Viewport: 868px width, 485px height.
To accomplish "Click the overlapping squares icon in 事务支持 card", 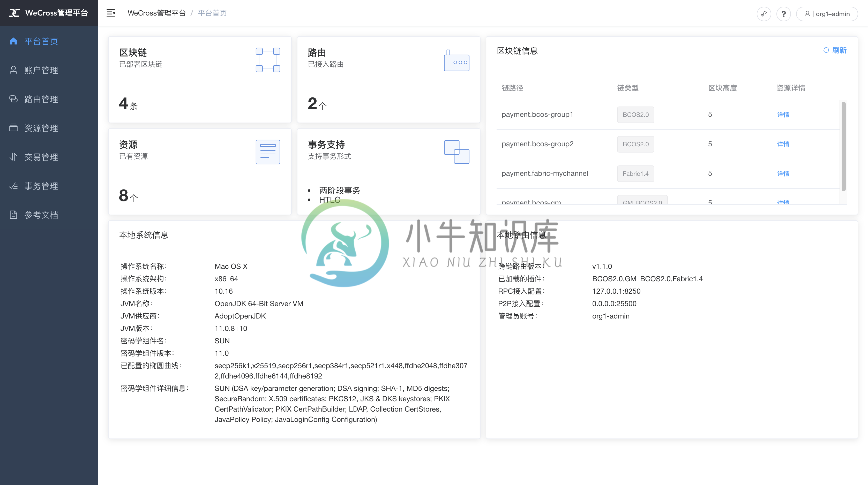I will click(457, 152).
